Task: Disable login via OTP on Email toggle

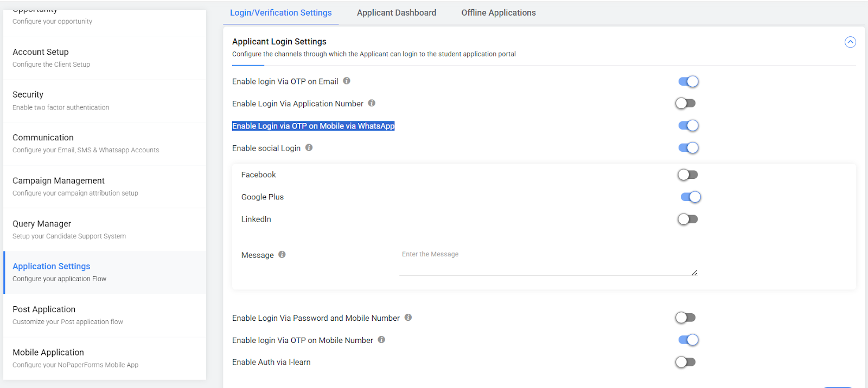Action: [688, 81]
